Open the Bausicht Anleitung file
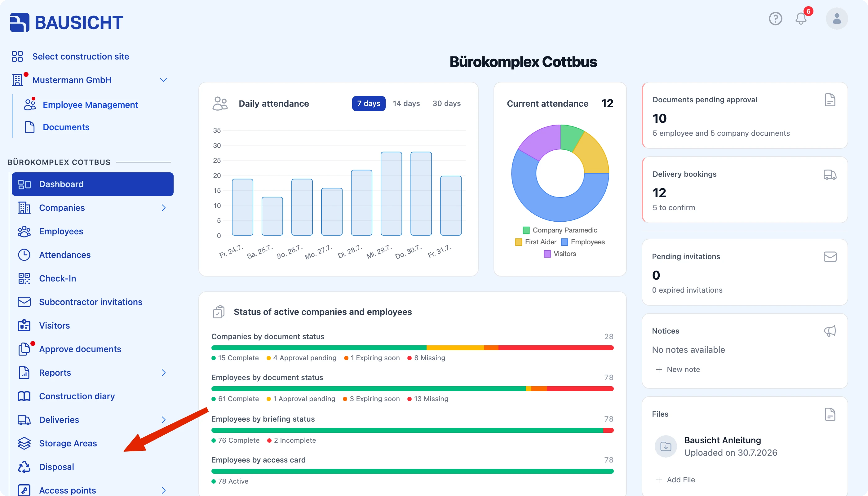 point(723,441)
